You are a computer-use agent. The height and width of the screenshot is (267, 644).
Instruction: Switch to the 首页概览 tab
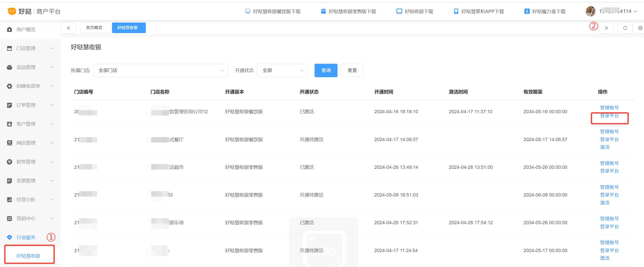click(x=94, y=28)
